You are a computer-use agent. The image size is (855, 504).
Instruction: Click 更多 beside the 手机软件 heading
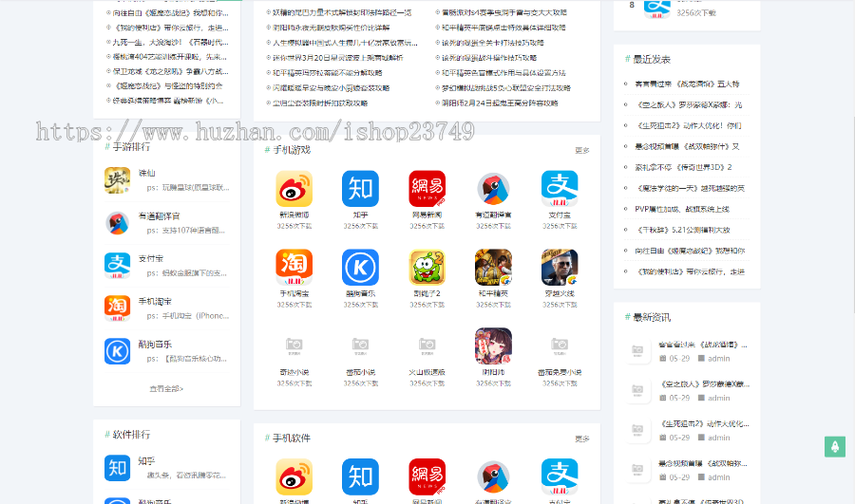coord(581,439)
